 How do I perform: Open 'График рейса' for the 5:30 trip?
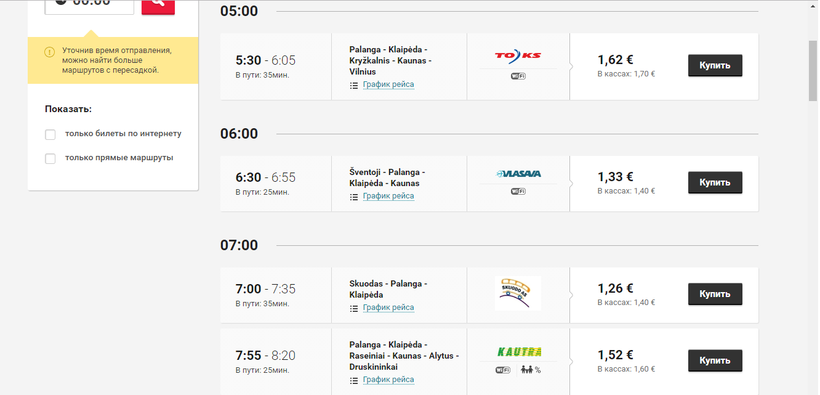(x=389, y=84)
